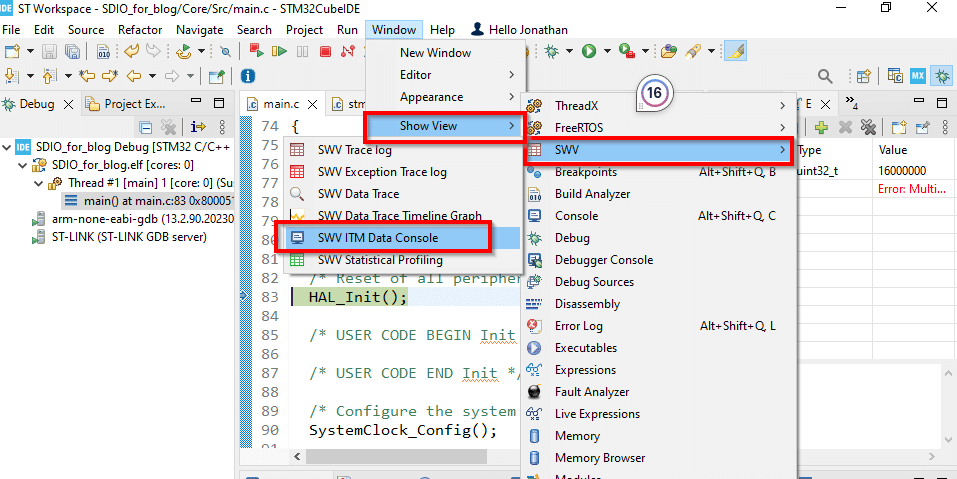Close the main.c editor tab

coord(312,104)
